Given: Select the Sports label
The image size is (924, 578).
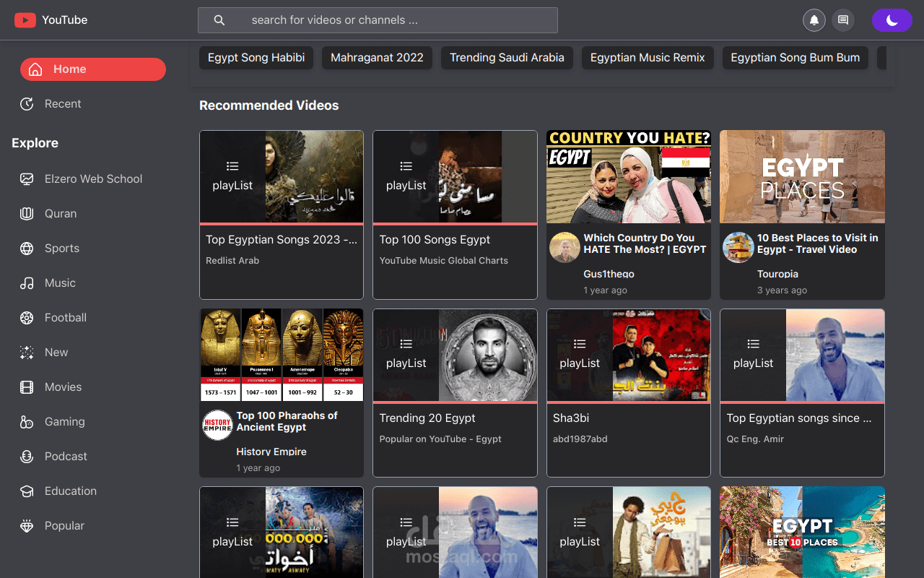Looking at the screenshot, I should coord(62,249).
